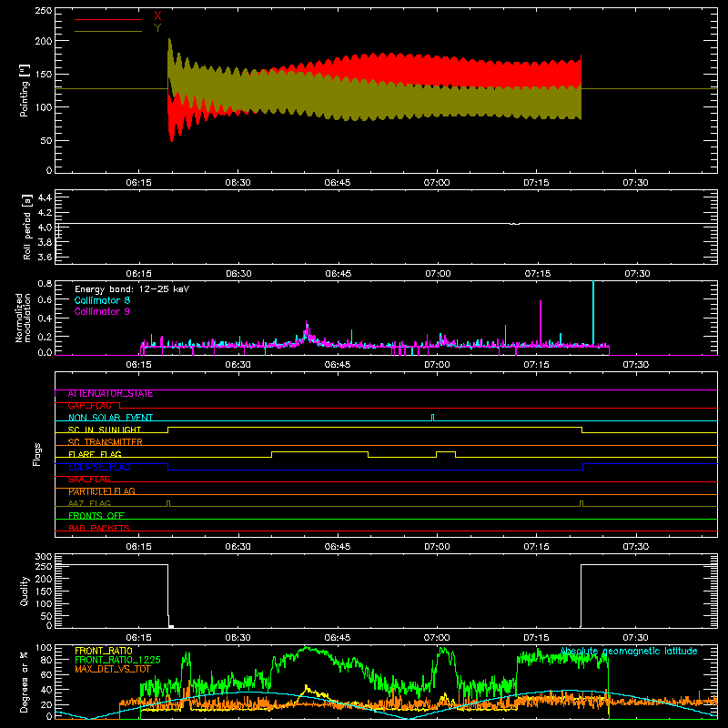This screenshot has width=728, height=728.
Task: Click the 0.6 tick on modulation axis
Action: click(x=45, y=300)
